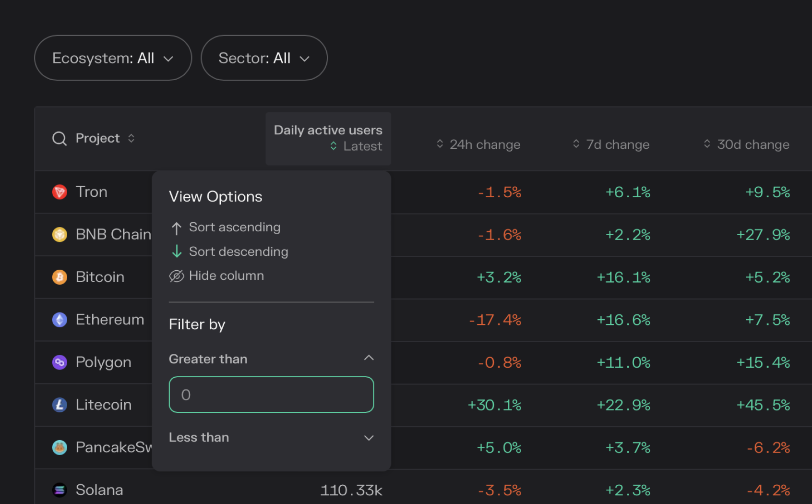Open the Ecosystem: All dropdown
Screen dimensions: 812x504
pyautogui.click(x=113, y=58)
